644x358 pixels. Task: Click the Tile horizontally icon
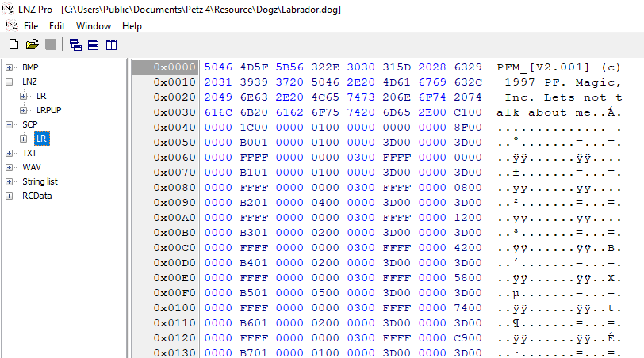click(93, 44)
